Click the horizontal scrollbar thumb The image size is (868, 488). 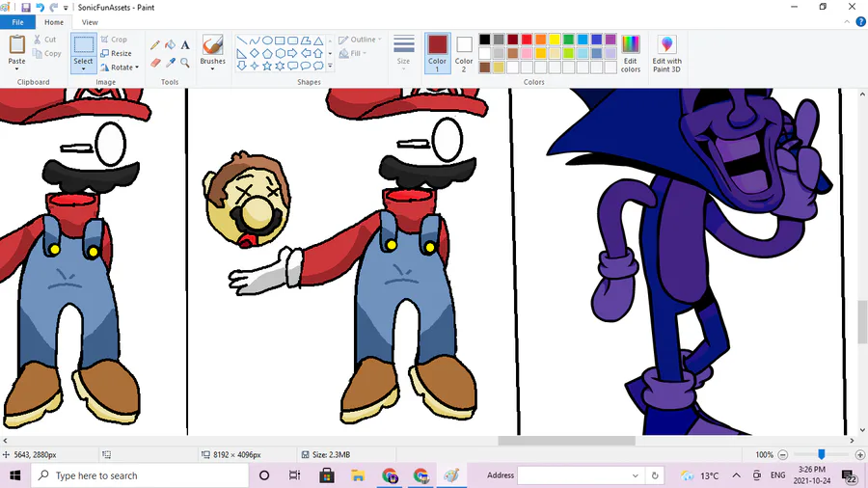coord(566,441)
